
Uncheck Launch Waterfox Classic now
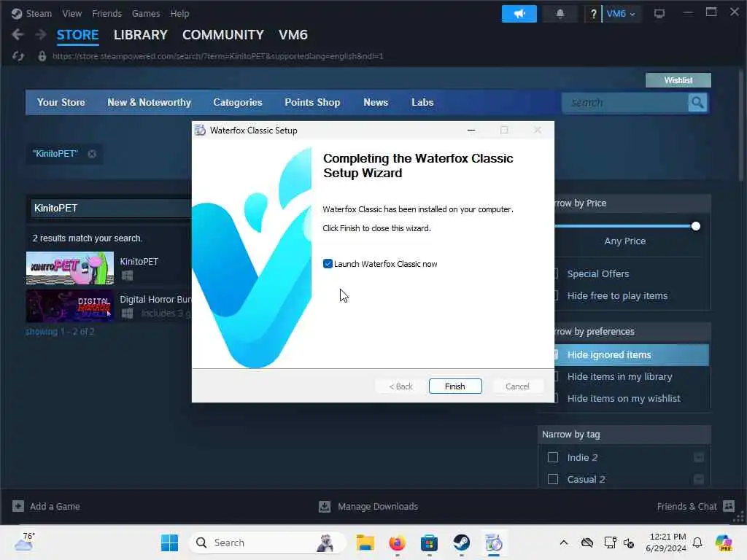[x=328, y=264]
